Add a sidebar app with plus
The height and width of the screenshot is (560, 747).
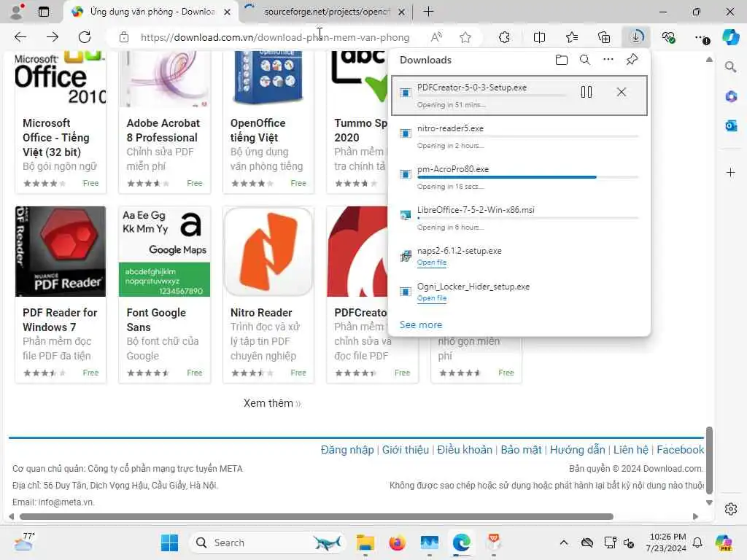(x=730, y=172)
